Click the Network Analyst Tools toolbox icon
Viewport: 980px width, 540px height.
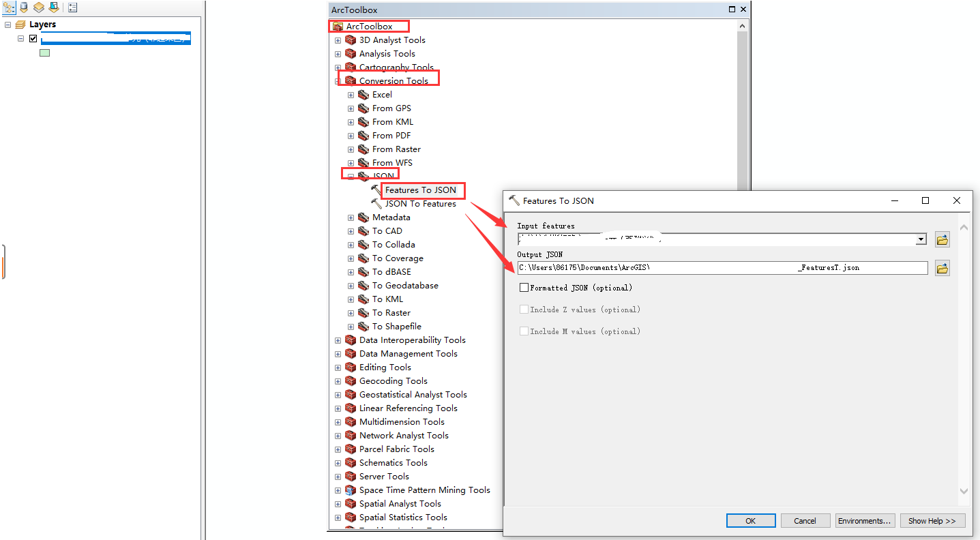351,436
